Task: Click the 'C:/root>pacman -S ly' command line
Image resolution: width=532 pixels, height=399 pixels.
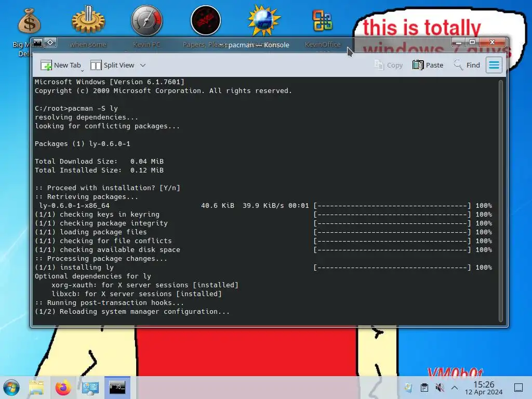Action: click(x=76, y=108)
